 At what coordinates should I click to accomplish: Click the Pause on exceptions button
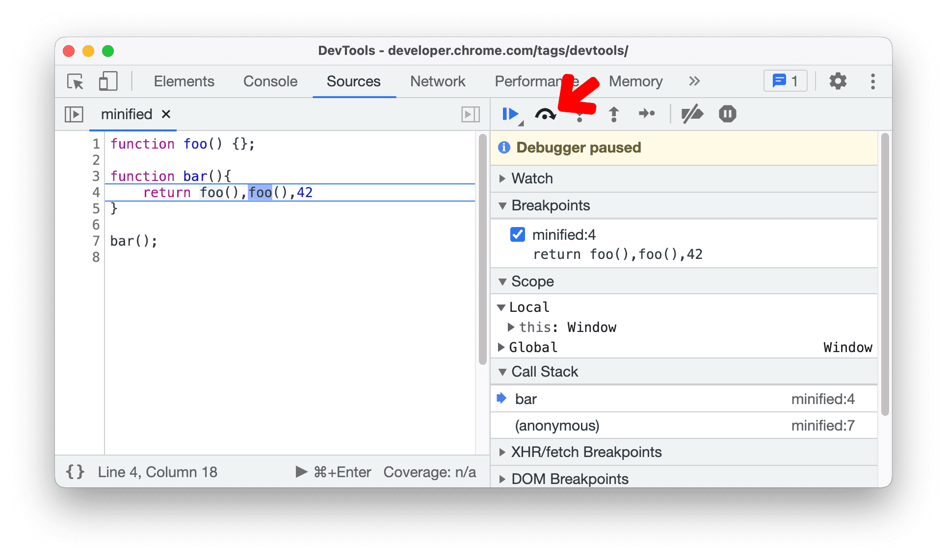pyautogui.click(x=728, y=113)
